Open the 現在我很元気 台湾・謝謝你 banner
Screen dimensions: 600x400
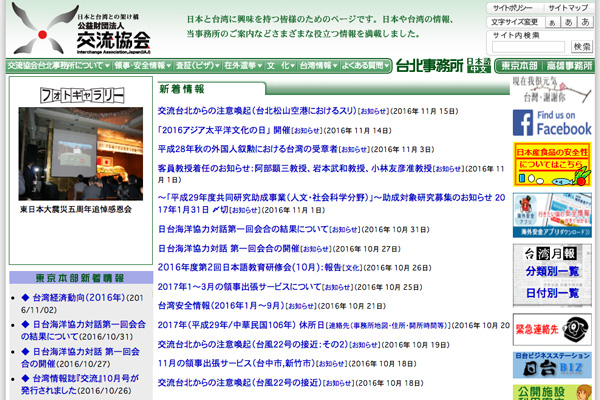point(552,89)
